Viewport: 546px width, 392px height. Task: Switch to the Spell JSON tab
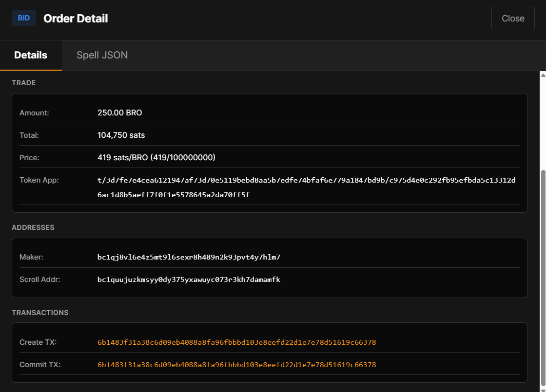click(x=102, y=55)
